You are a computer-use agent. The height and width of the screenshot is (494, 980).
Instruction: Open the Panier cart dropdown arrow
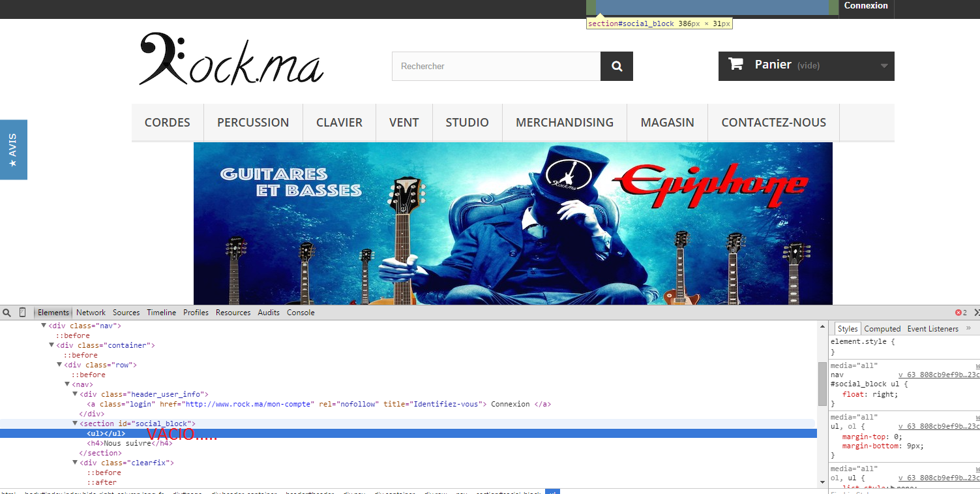pyautogui.click(x=884, y=66)
